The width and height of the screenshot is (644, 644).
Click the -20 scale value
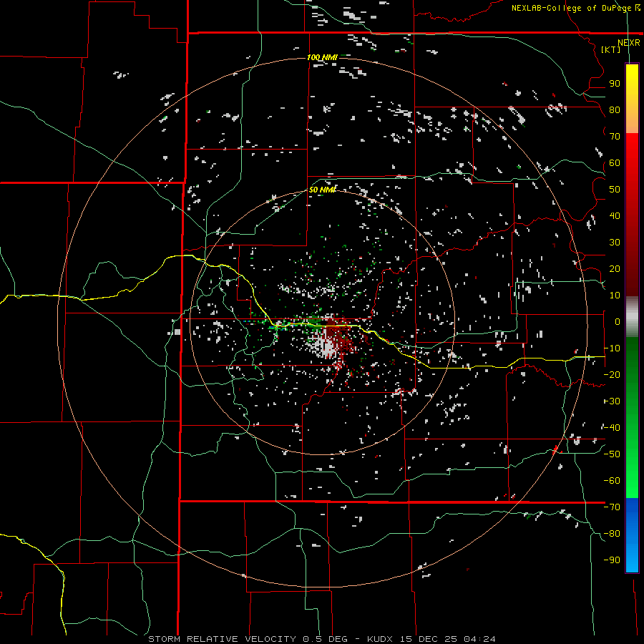612,375
